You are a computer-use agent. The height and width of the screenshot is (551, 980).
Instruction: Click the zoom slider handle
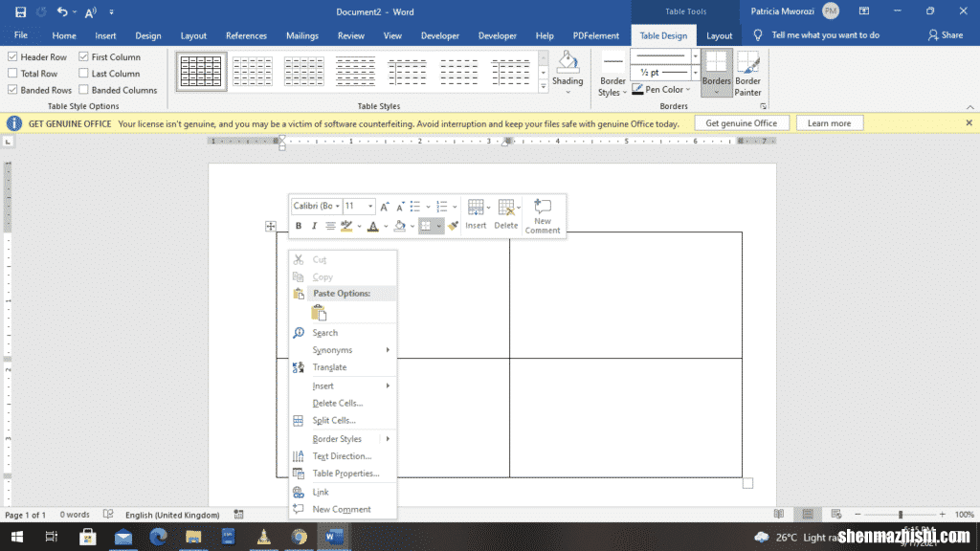[900, 514]
